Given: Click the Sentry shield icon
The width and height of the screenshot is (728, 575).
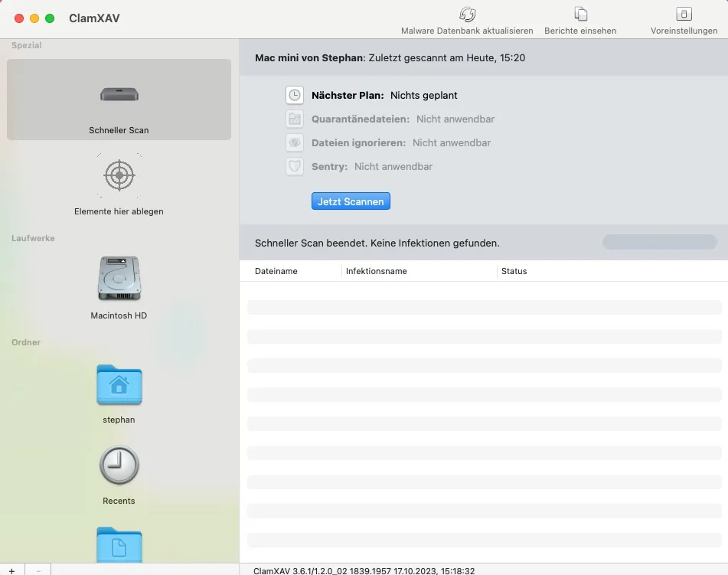Looking at the screenshot, I should (295, 166).
